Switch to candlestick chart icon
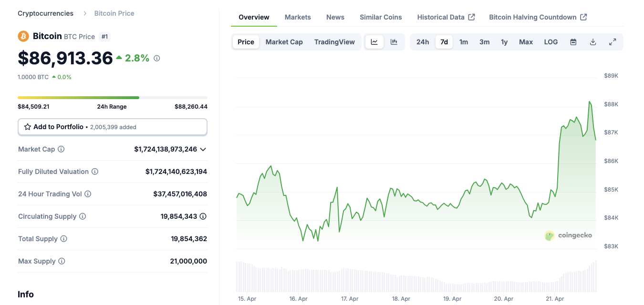 (x=394, y=42)
